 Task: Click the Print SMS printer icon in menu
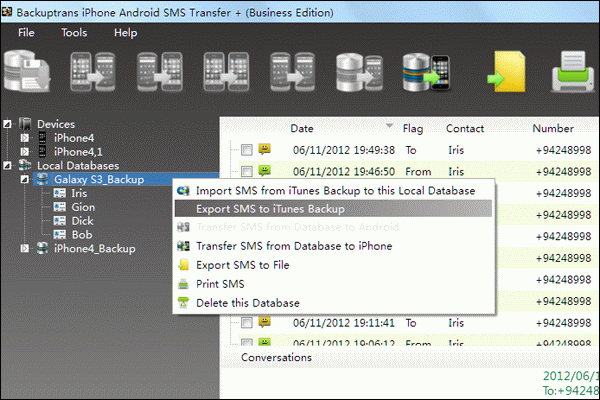tap(184, 284)
